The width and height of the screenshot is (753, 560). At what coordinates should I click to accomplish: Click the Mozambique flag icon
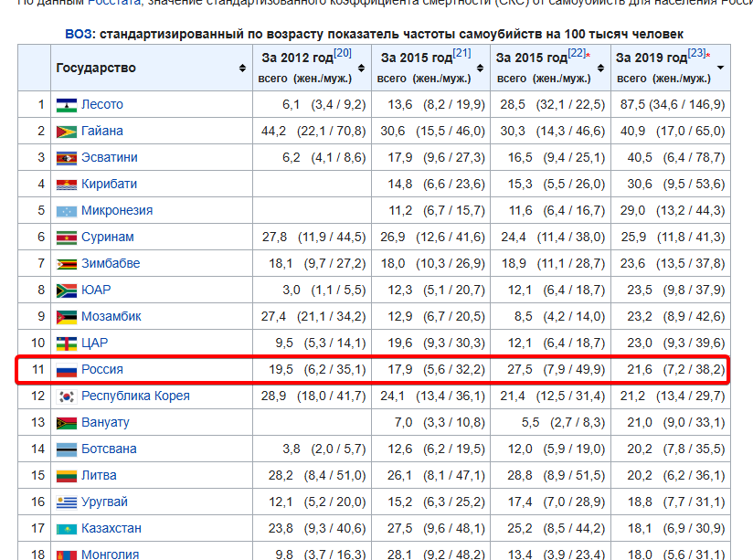(x=66, y=316)
